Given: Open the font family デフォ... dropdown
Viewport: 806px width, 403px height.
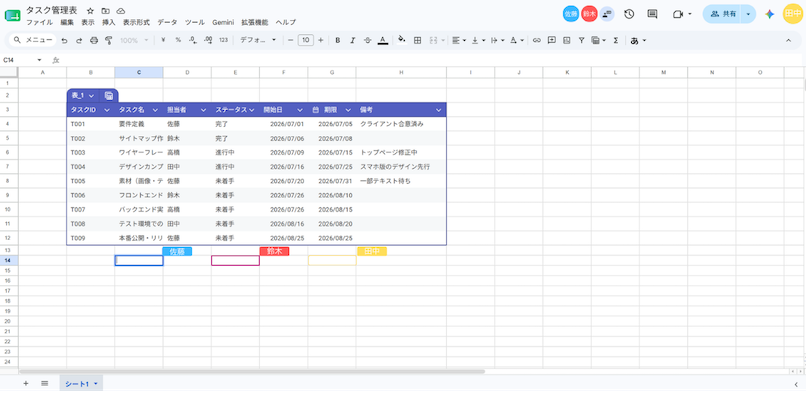Looking at the screenshot, I should 258,40.
